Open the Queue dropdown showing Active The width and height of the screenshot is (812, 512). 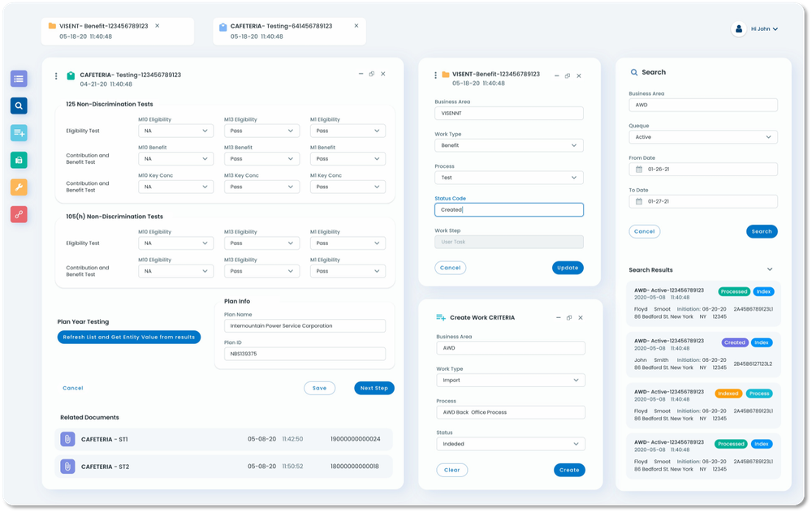tap(703, 137)
